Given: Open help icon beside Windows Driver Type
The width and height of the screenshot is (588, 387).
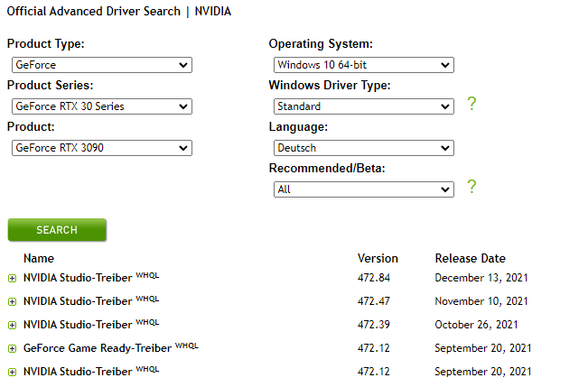Looking at the screenshot, I should [x=471, y=104].
